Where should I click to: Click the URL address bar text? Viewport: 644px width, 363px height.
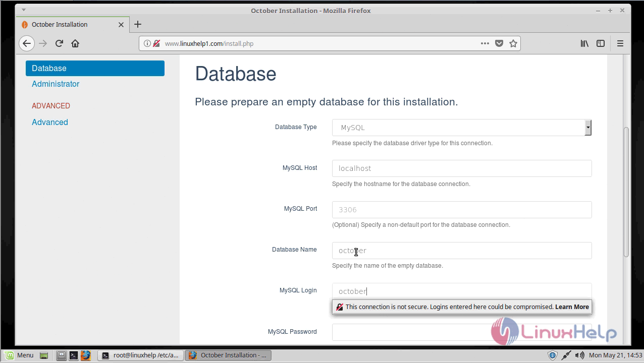coord(209,43)
